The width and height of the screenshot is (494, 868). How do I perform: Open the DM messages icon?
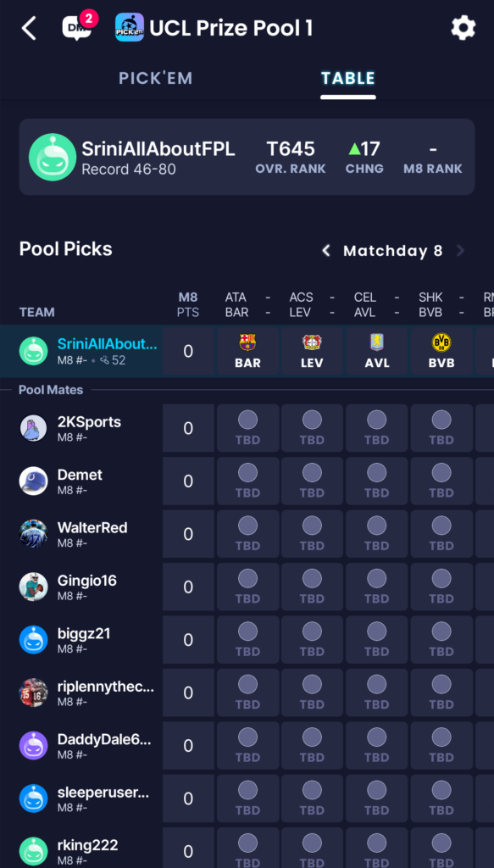[x=78, y=26]
